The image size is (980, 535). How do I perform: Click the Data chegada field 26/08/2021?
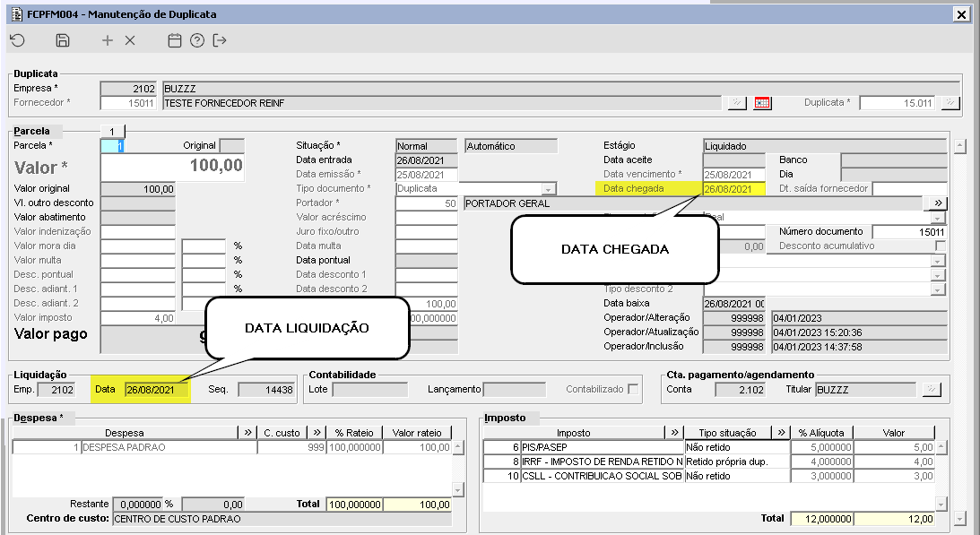click(733, 189)
